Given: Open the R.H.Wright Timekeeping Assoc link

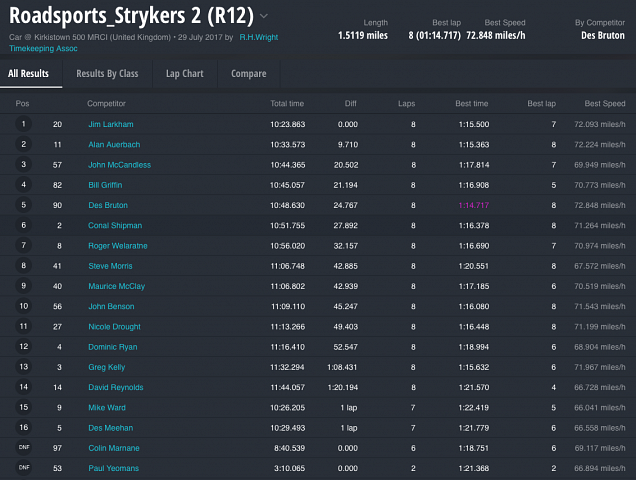Looking at the screenshot, I should (x=259, y=37).
